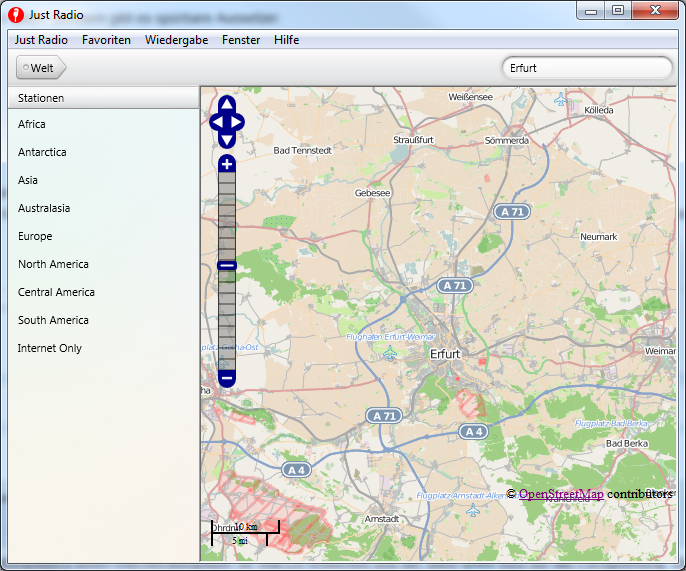686x571 pixels.
Task: Select Australasia in the stations list
Action: (x=104, y=208)
